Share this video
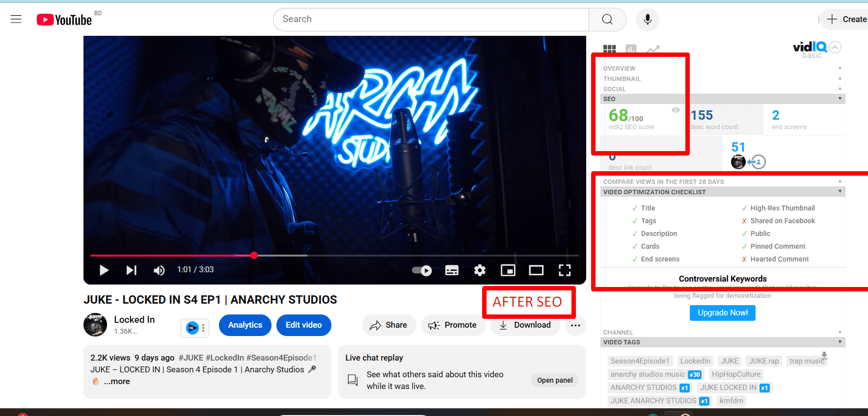The width and height of the screenshot is (868, 416). click(389, 325)
